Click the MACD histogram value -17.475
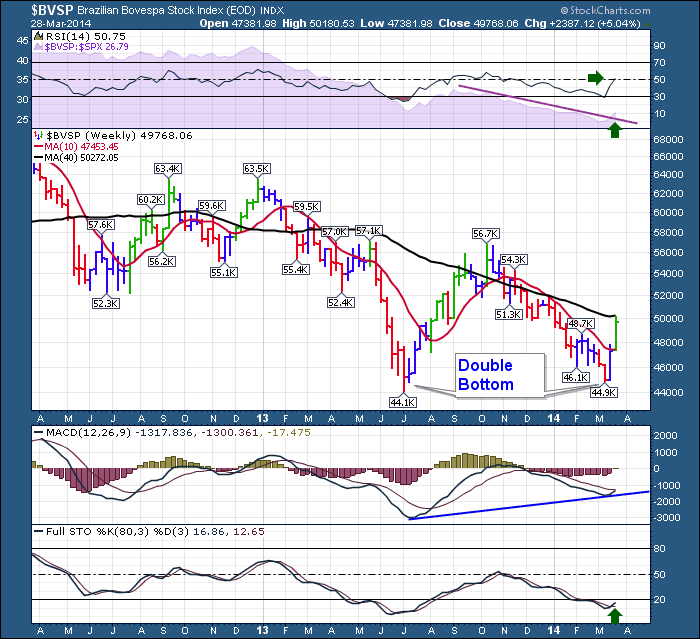The image size is (700, 639). [288, 432]
